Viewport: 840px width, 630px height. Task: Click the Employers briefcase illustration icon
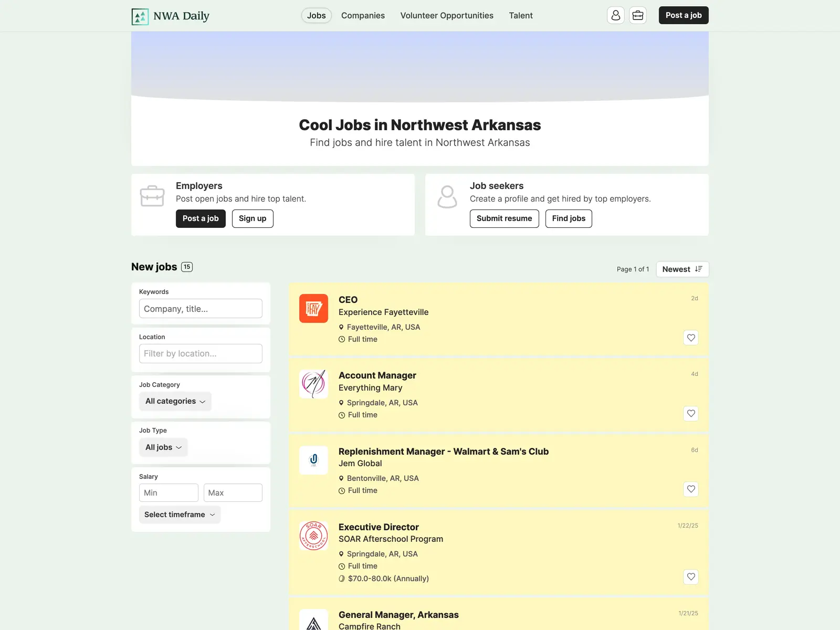coord(152,196)
